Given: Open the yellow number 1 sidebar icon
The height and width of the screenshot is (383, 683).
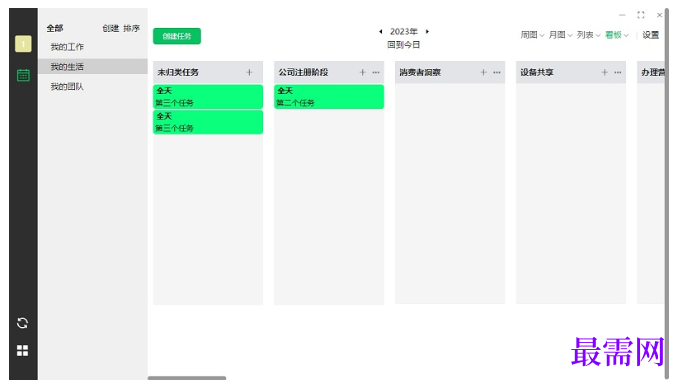Looking at the screenshot, I should click(23, 44).
